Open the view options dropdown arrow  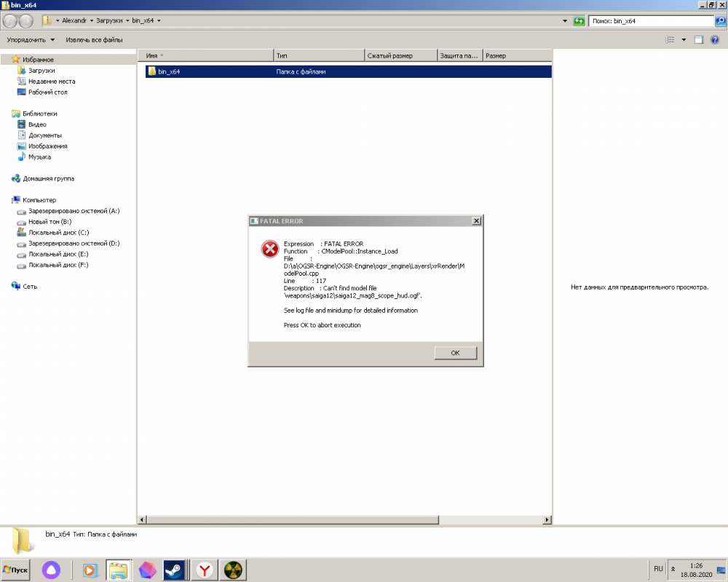[x=684, y=40]
